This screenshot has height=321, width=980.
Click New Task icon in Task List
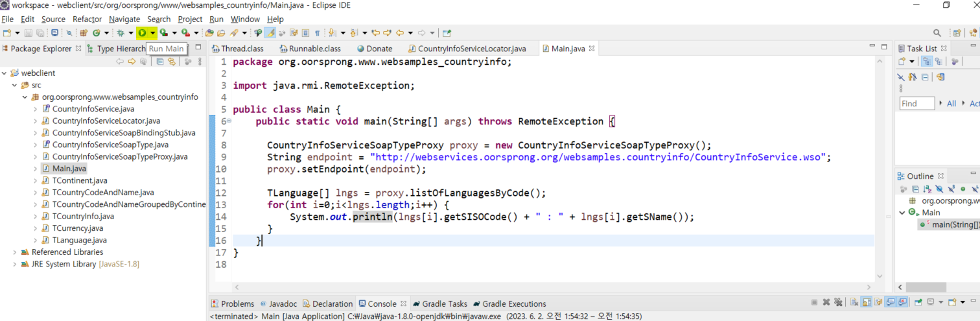[902, 62]
